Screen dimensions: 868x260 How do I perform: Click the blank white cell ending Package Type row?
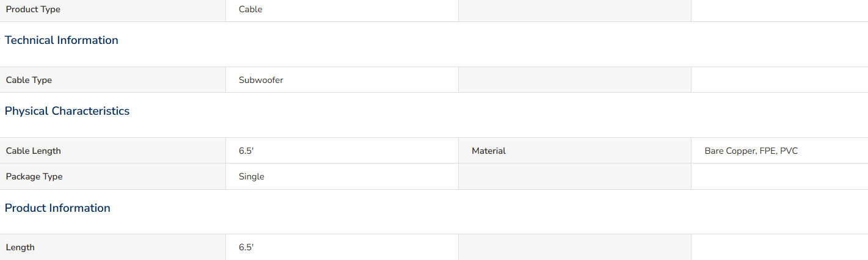pyautogui.click(x=779, y=176)
